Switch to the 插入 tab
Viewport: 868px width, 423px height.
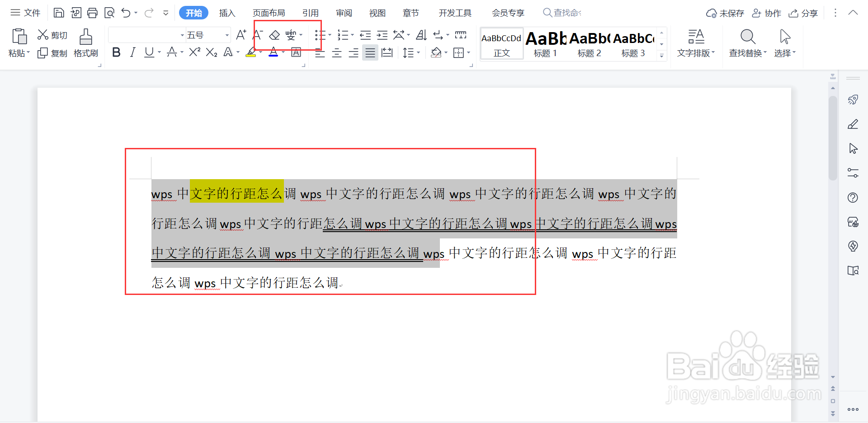point(227,13)
